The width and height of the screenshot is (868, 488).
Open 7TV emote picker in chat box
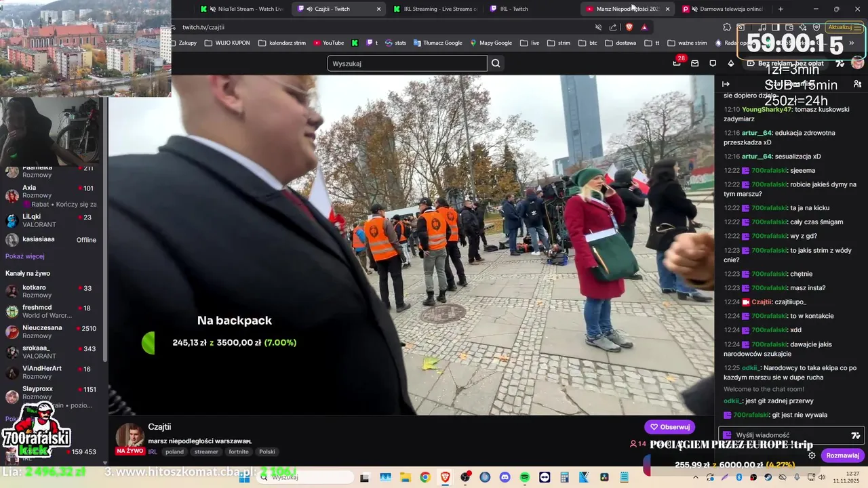[x=856, y=435]
